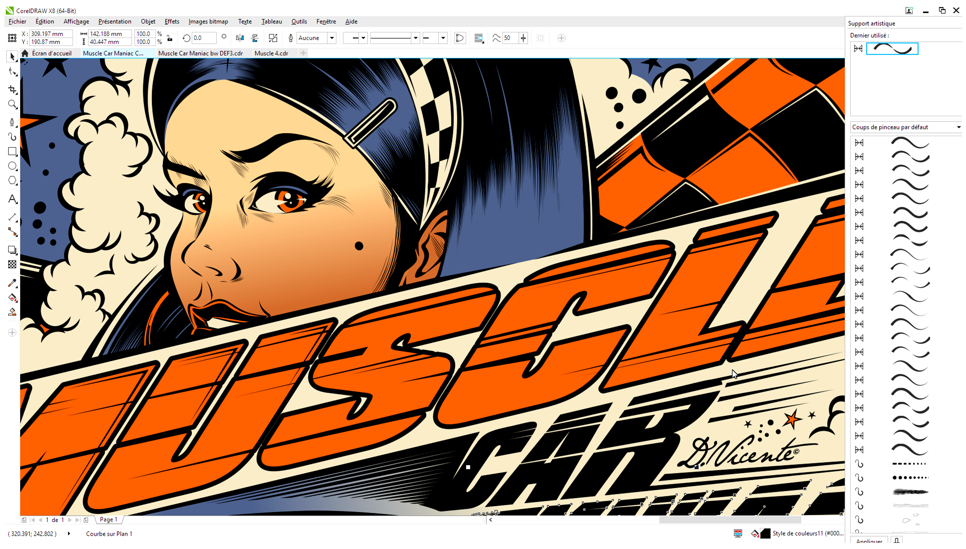This screenshot has height=549, width=966.
Task: Select the Transparency tool
Action: point(12,264)
